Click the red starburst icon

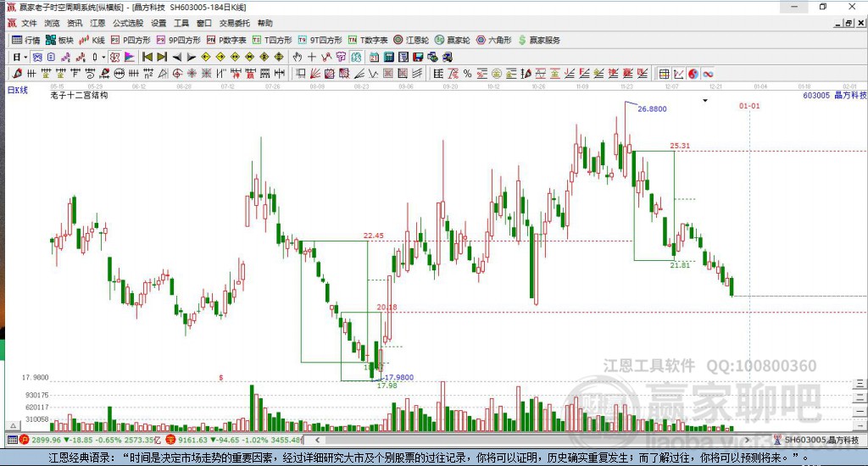click(192, 74)
